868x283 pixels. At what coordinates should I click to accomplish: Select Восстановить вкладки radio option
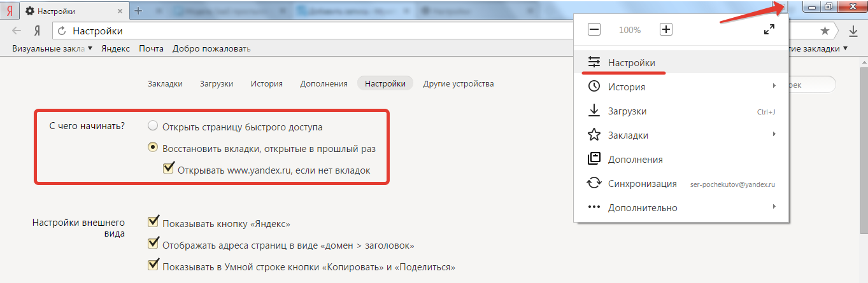point(152,147)
